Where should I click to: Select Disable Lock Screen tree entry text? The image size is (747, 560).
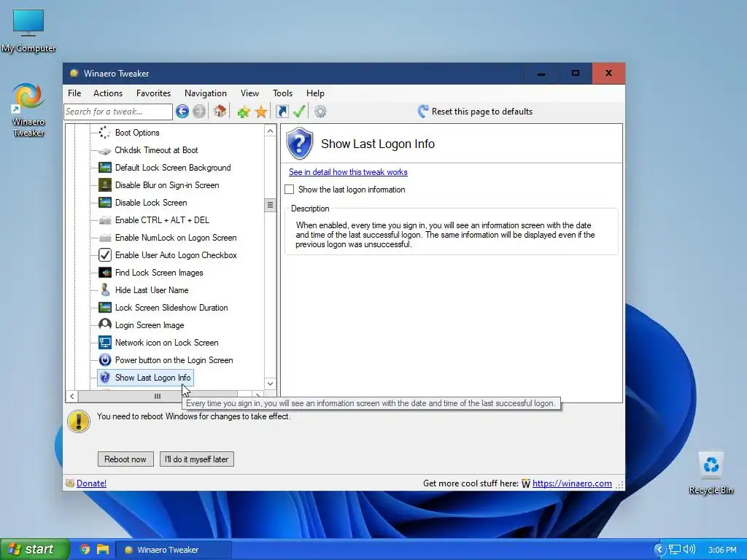point(151,203)
